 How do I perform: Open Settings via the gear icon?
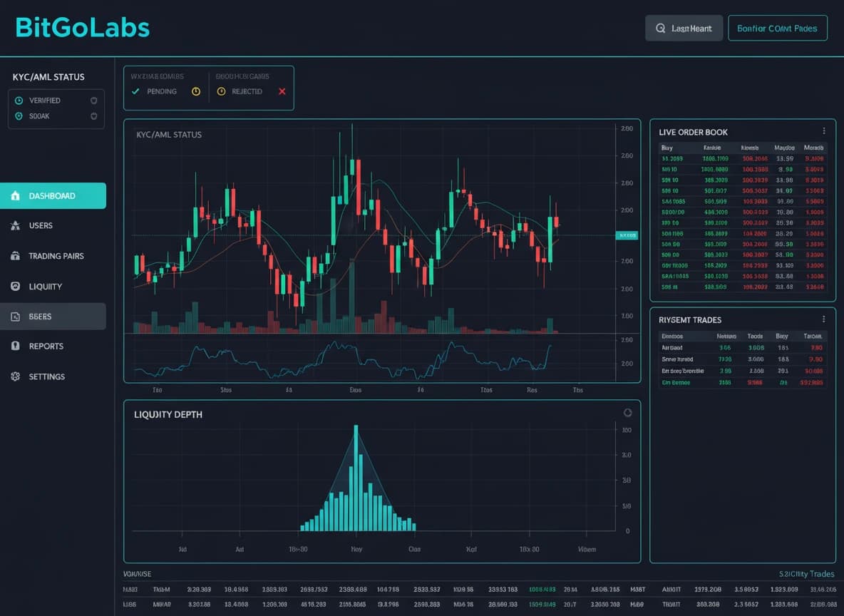pos(15,376)
